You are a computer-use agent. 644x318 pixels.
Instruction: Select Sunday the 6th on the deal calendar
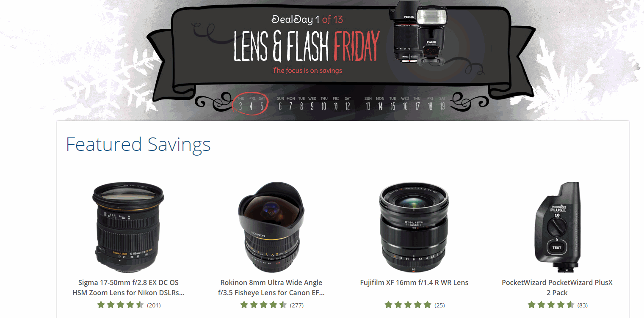point(280,104)
